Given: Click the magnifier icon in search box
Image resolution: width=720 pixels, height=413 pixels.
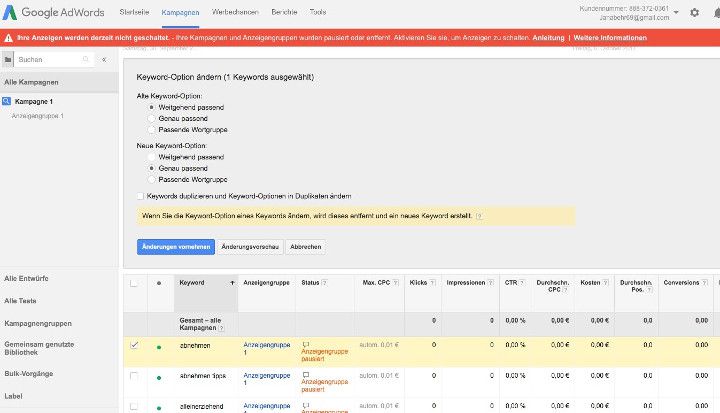Looking at the screenshot, I should [85, 59].
